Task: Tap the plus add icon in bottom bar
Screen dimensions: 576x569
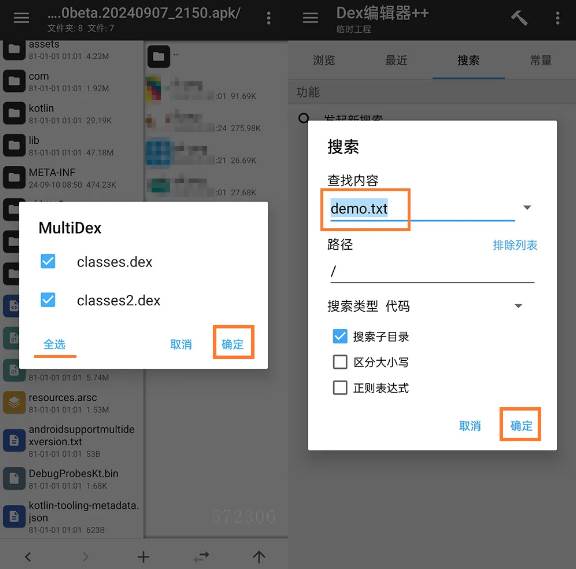Action: pos(143,557)
